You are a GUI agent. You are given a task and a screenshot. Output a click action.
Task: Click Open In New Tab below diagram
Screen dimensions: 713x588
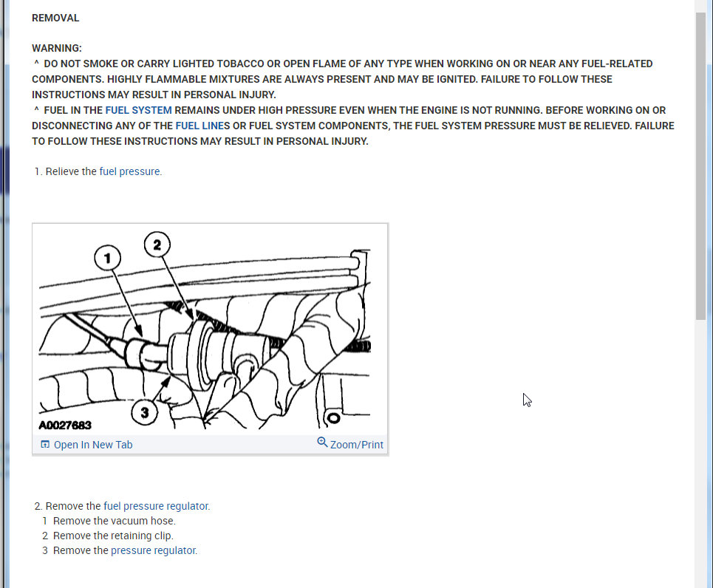pos(93,445)
